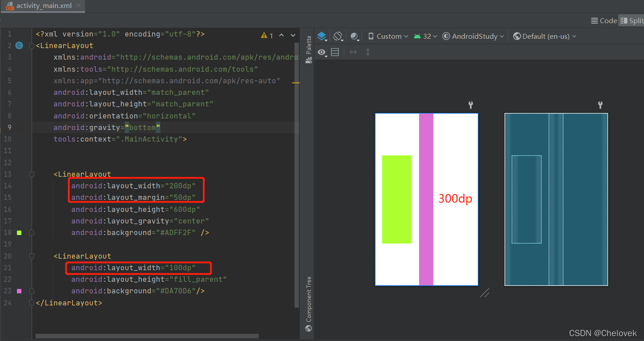644x341 pixels.
Task: Click the layout_width="200dp" attribute line
Action: 134,186
